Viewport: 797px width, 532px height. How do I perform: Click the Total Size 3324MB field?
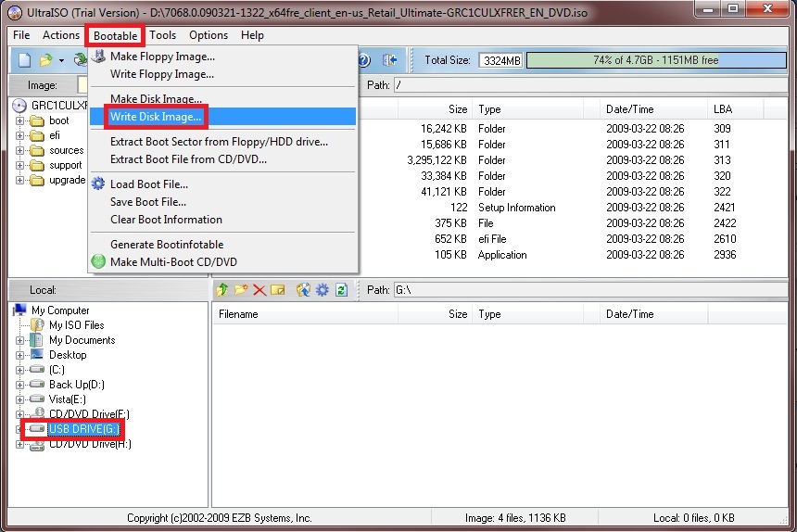coord(500,60)
